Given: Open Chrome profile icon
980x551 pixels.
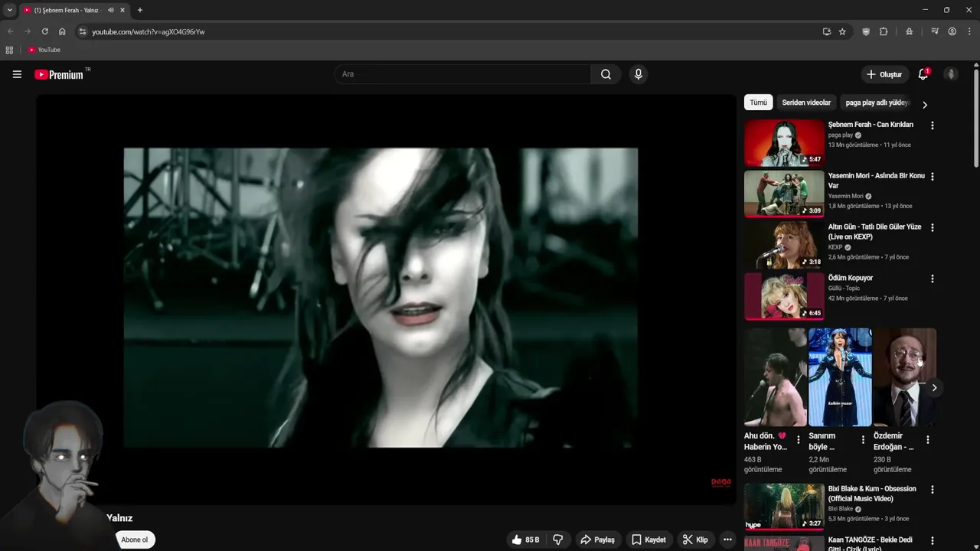Looking at the screenshot, I should [952, 31].
